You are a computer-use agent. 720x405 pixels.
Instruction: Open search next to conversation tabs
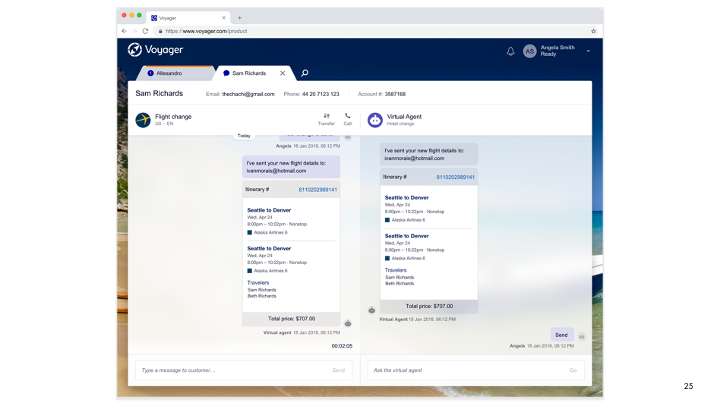304,73
